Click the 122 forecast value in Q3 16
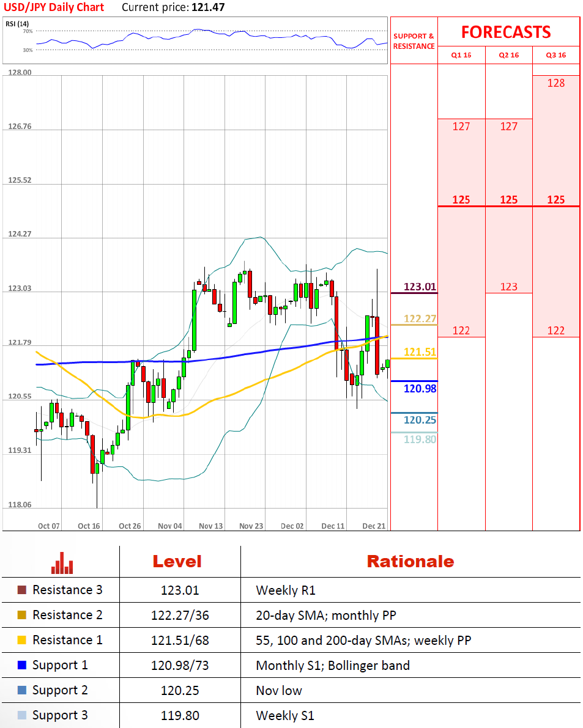This screenshot has height=728, width=583. click(x=556, y=331)
